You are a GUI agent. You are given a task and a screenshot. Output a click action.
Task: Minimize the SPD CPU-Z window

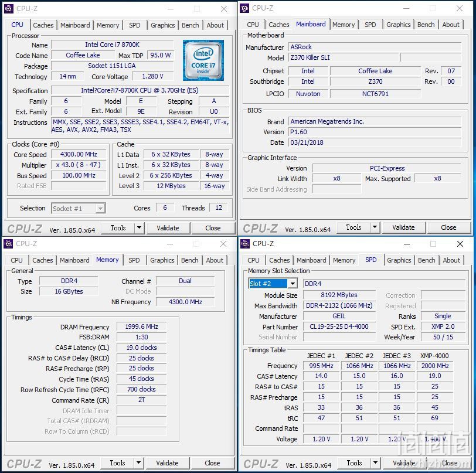click(407, 244)
